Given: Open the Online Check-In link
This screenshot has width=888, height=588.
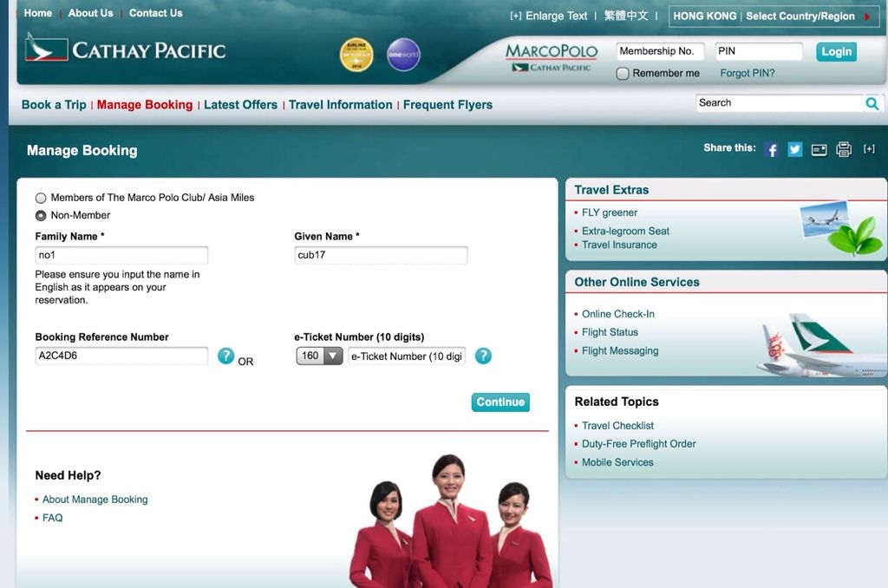Looking at the screenshot, I should click(617, 314).
